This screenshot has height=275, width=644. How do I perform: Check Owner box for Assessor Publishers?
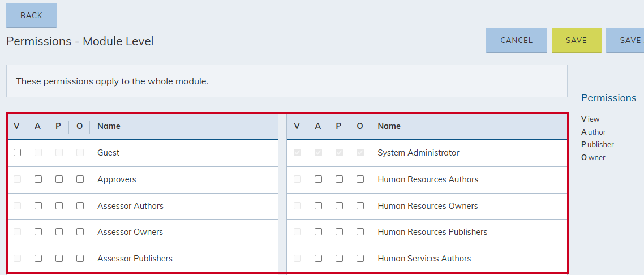pos(80,259)
